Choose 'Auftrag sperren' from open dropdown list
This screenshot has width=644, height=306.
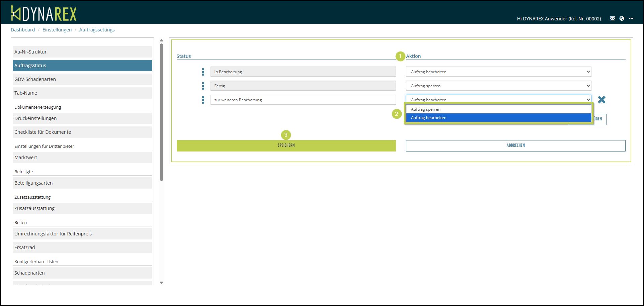pyautogui.click(x=498, y=109)
